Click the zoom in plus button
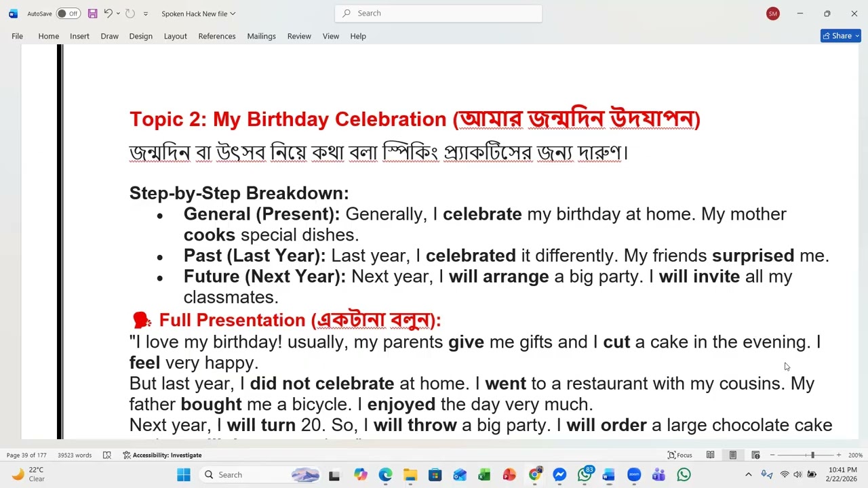 [x=839, y=455]
